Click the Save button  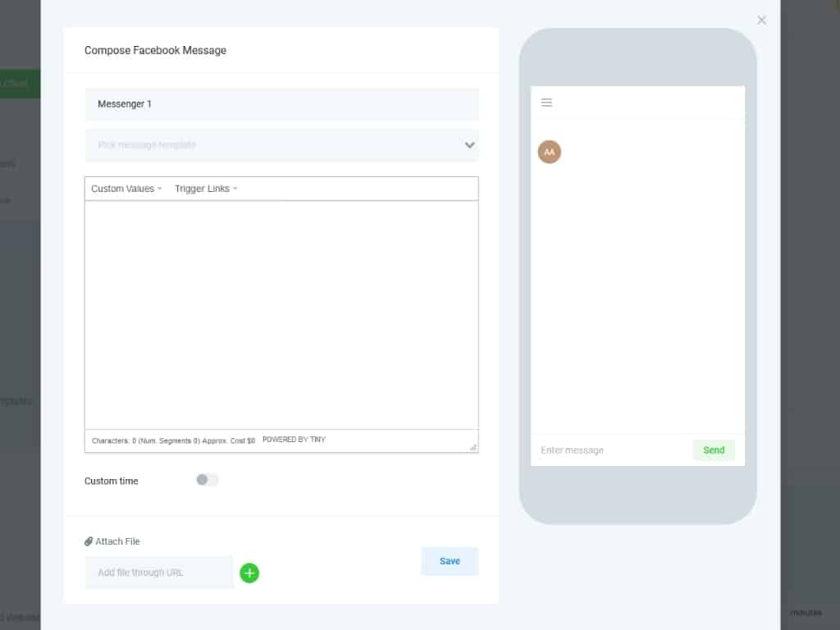(450, 561)
